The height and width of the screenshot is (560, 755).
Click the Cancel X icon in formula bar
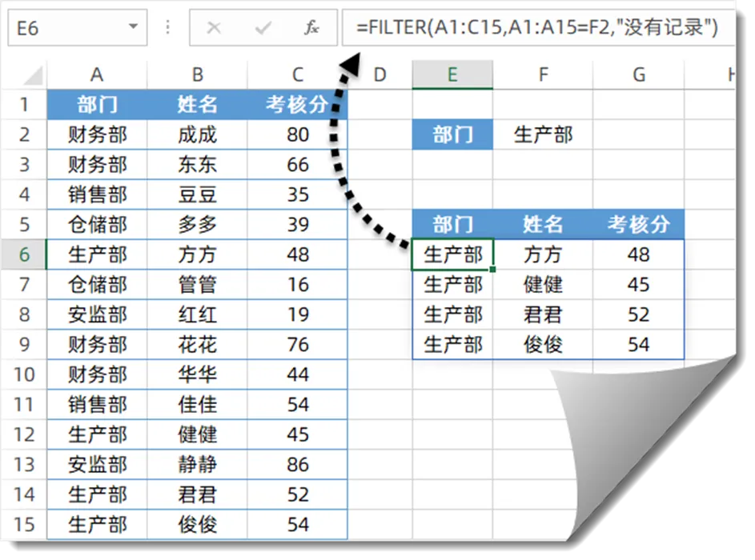tap(214, 29)
